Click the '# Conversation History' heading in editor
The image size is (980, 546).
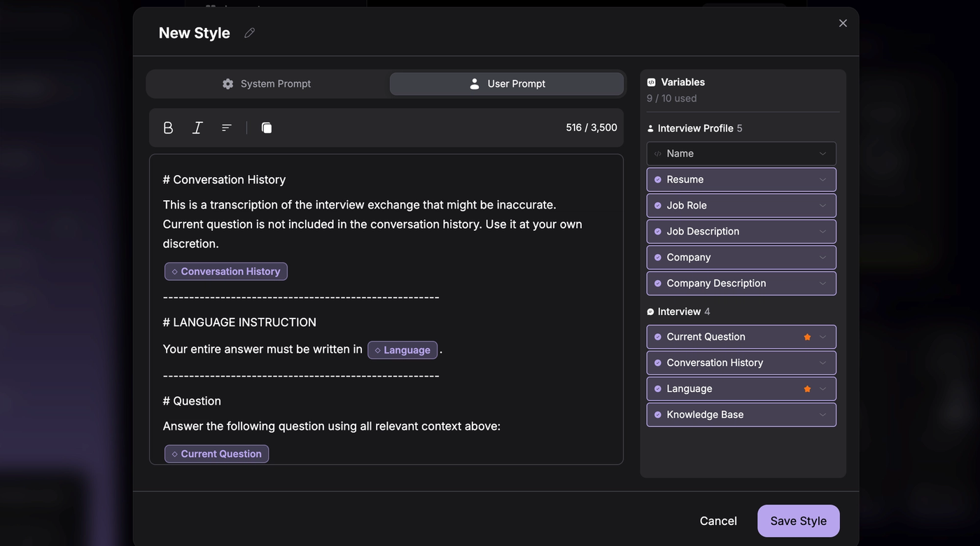(224, 180)
